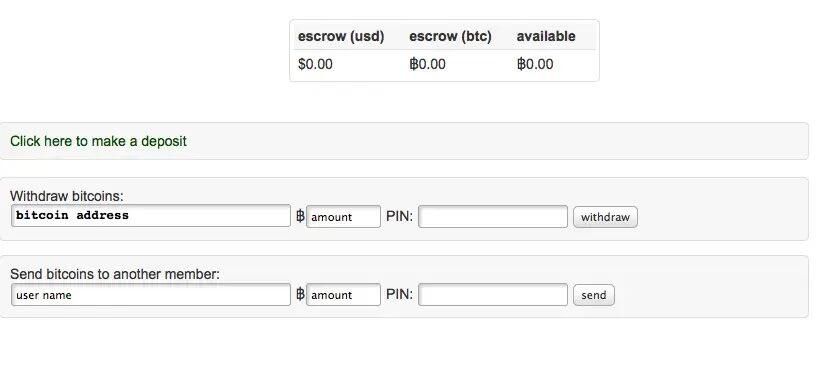
Task: Select the escrow btc balance value
Action: [x=427, y=64]
